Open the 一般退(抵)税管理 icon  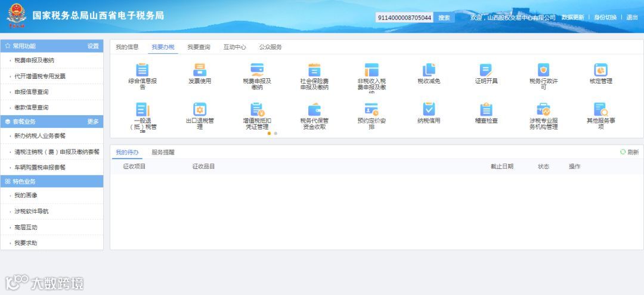142,109
